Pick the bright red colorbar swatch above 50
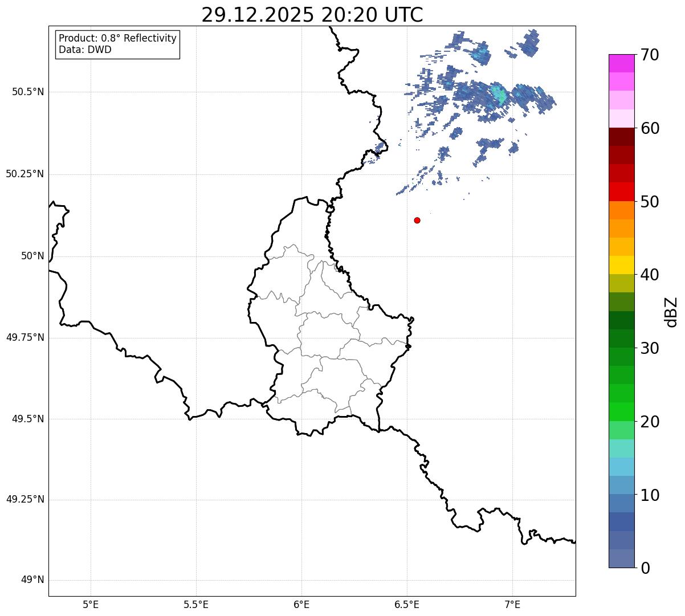This screenshot has height=616, width=685. [x=621, y=192]
